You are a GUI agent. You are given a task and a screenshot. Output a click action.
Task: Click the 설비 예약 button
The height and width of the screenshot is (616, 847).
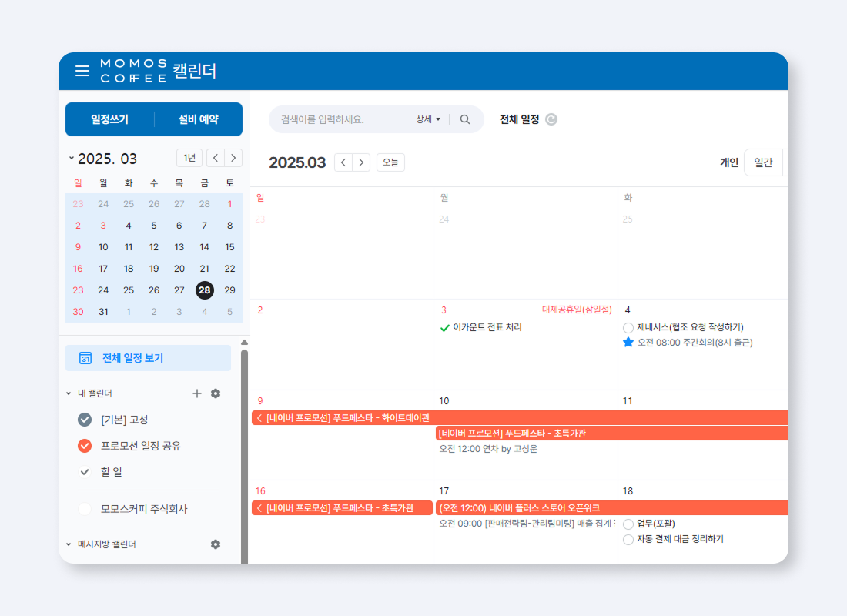[199, 119]
